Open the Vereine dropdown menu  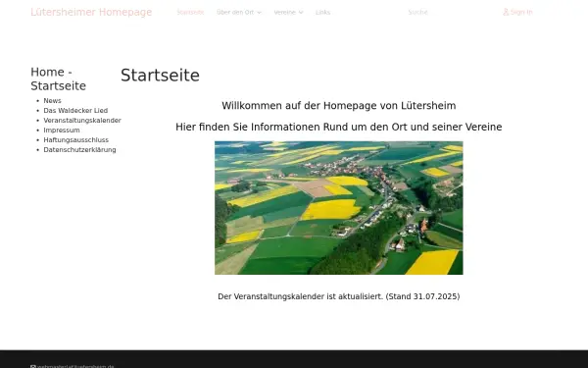288,12
